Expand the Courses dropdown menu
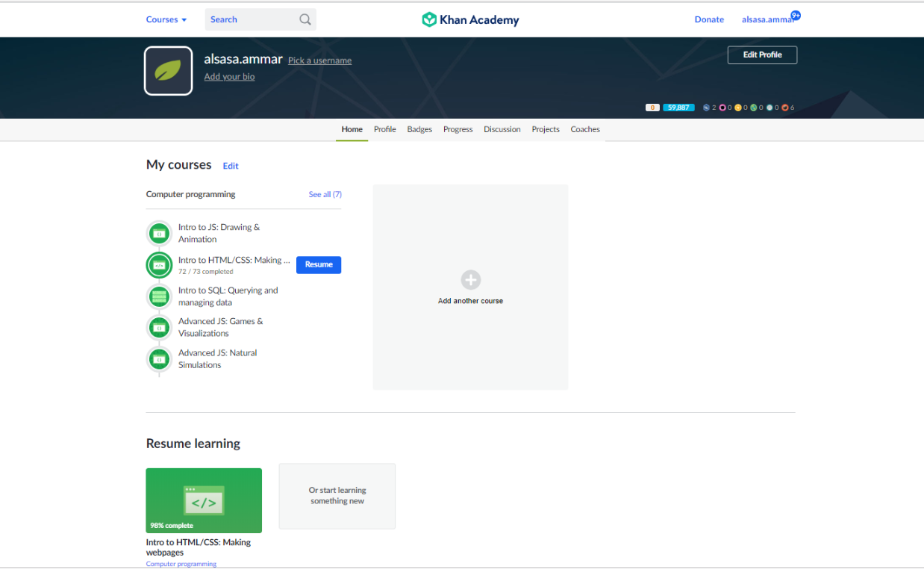 pos(166,19)
